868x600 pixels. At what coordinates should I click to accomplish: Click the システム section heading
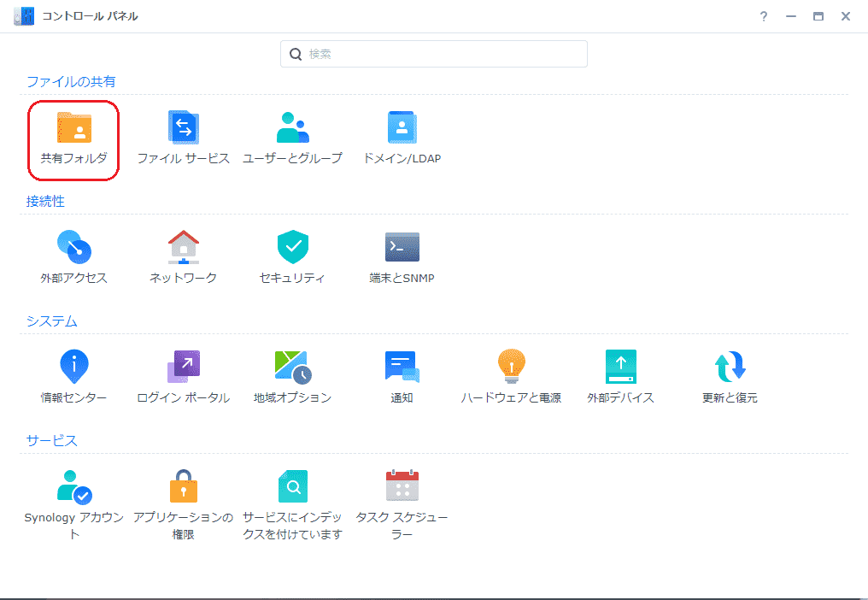[x=52, y=321]
